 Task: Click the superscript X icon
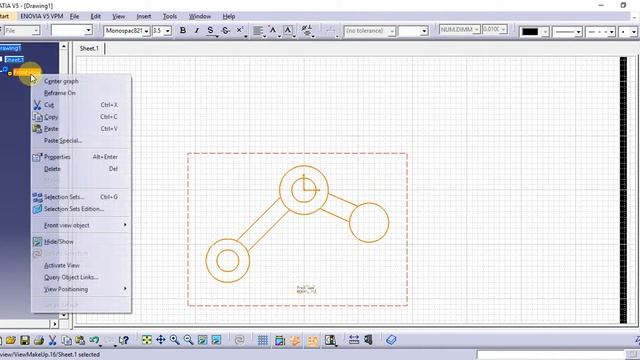[x=240, y=30]
